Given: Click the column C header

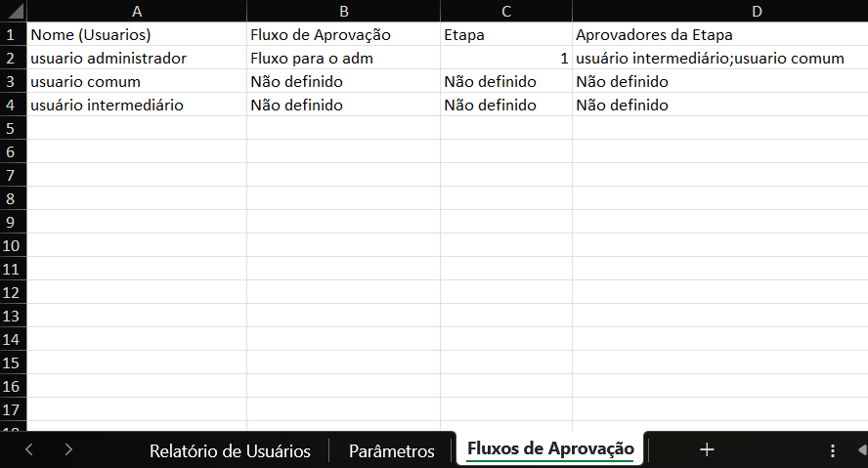Looking at the screenshot, I should [505, 11].
